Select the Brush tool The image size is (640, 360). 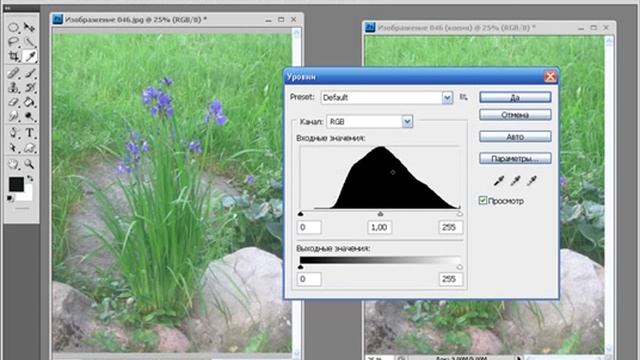click(29, 73)
